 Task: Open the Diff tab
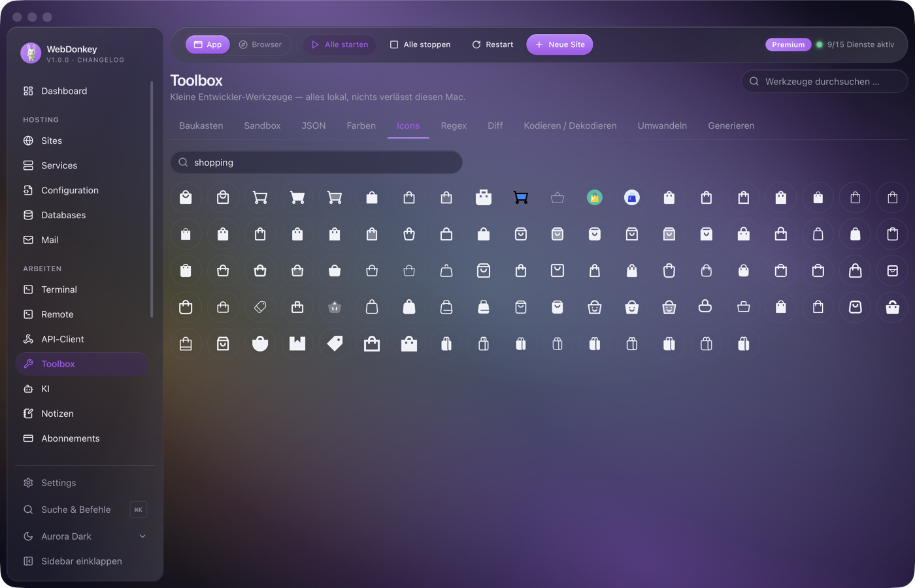(495, 125)
